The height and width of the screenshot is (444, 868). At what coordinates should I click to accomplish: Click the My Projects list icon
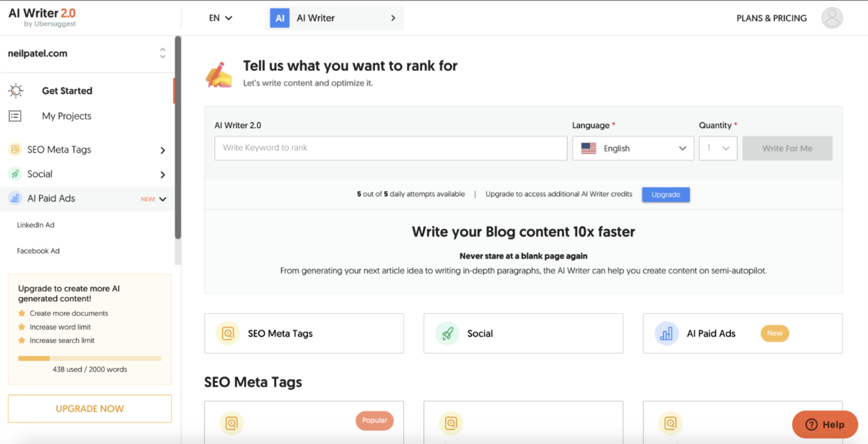15,116
